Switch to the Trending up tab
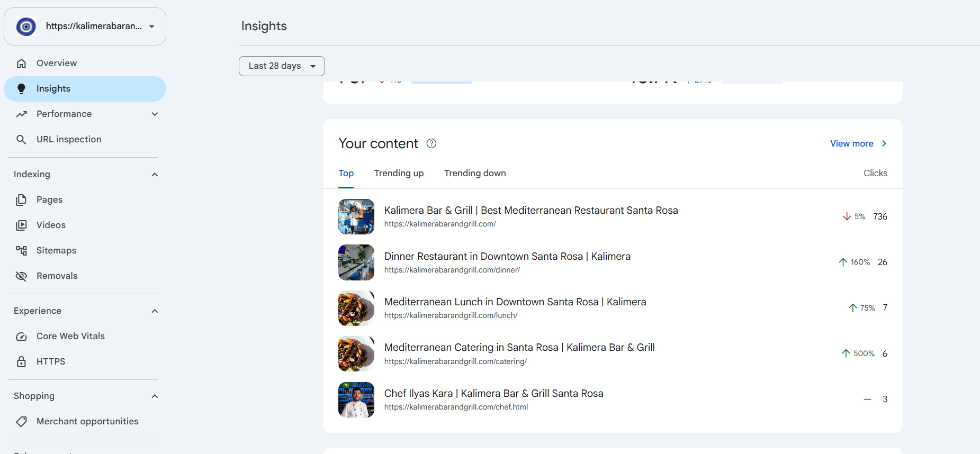This screenshot has width=980, height=454. tap(399, 174)
